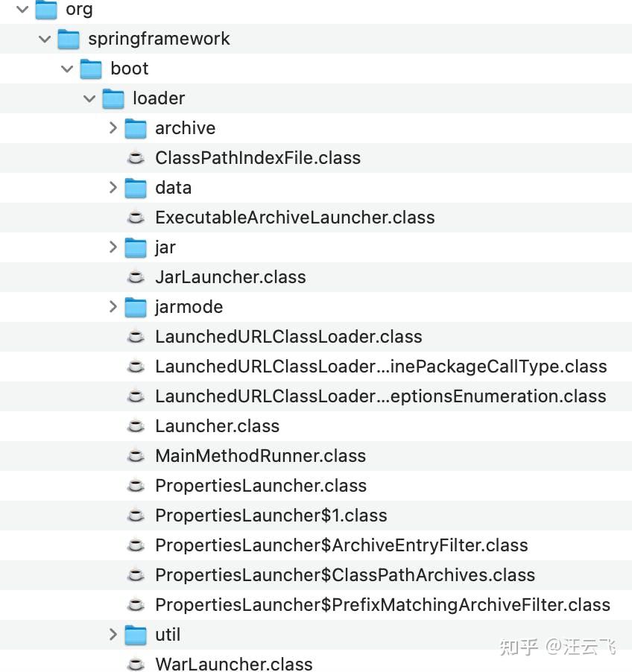This screenshot has width=632, height=672.
Task: Select the jar folder name
Action: pyautogui.click(x=165, y=247)
